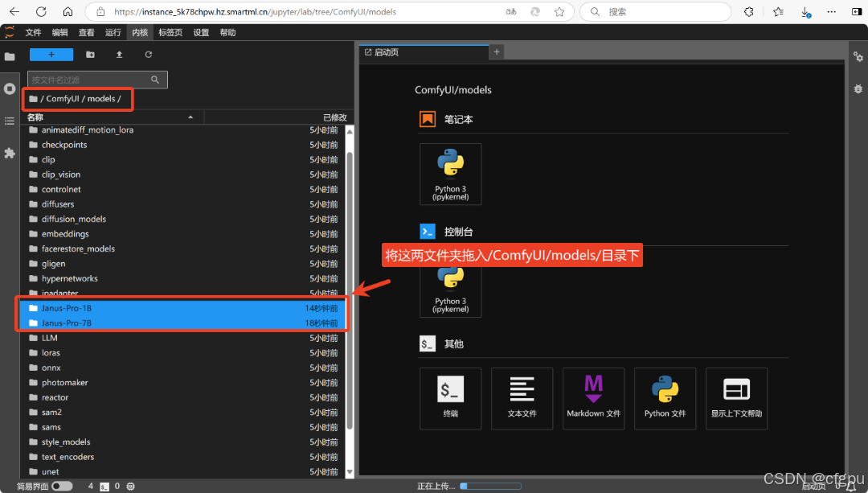Open the 内核 menu
The image size is (868, 493).
[x=140, y=33]
